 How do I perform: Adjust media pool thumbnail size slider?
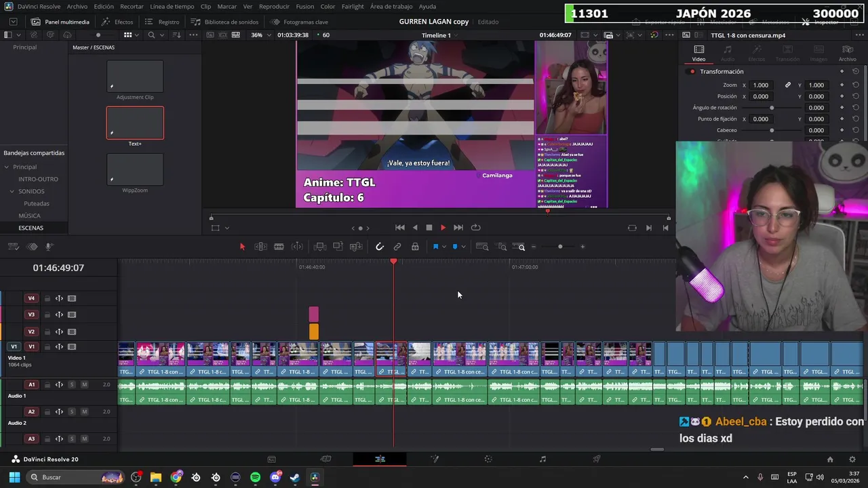[x=98, y=35]
